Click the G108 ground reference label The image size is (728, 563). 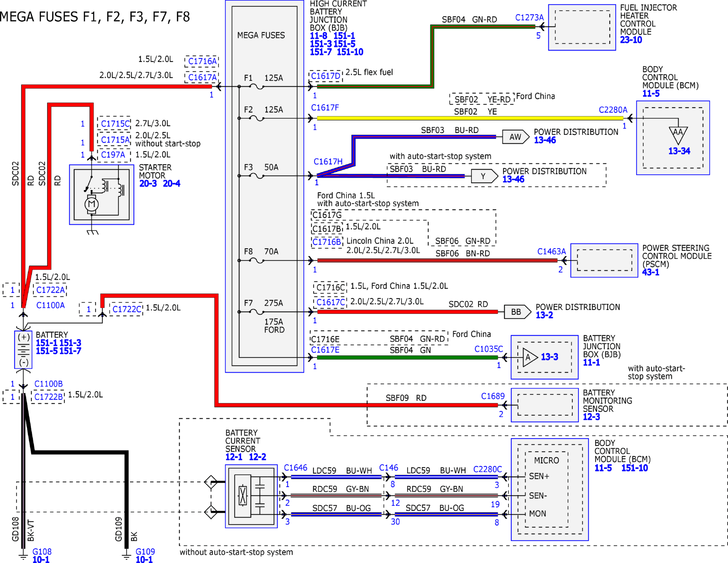pyautogui.click(x=42, y=551)
